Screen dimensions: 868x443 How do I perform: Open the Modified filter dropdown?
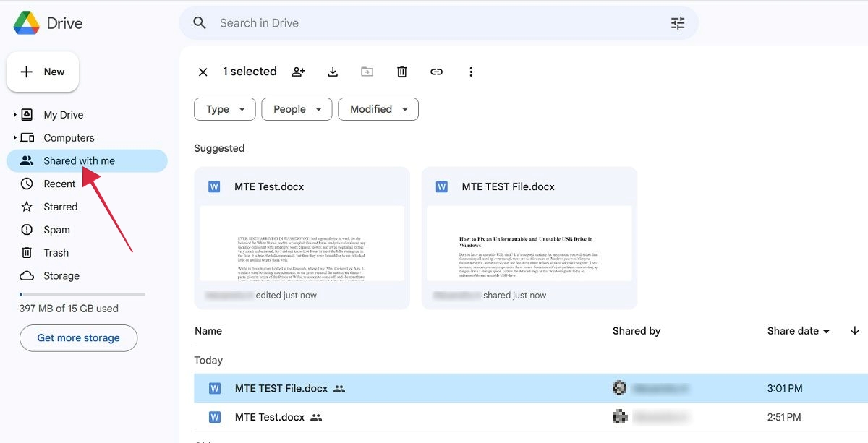tap(378, 109)
